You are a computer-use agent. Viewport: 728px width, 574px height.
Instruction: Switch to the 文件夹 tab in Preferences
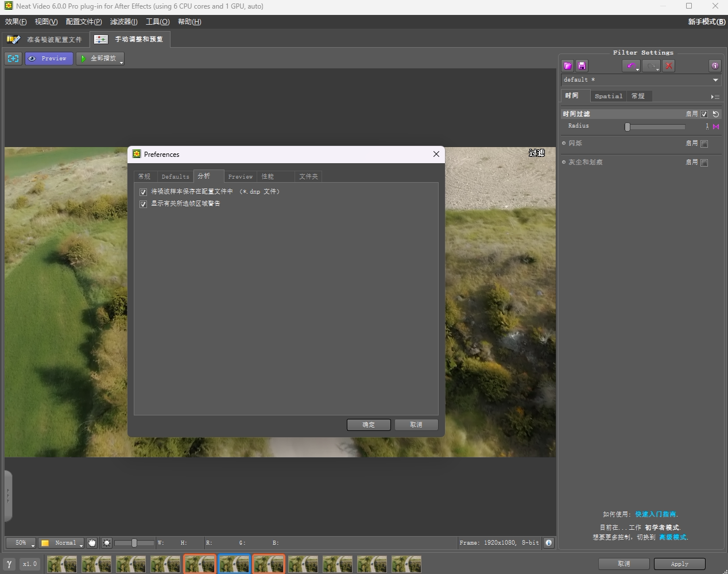(x=308, y=176)
